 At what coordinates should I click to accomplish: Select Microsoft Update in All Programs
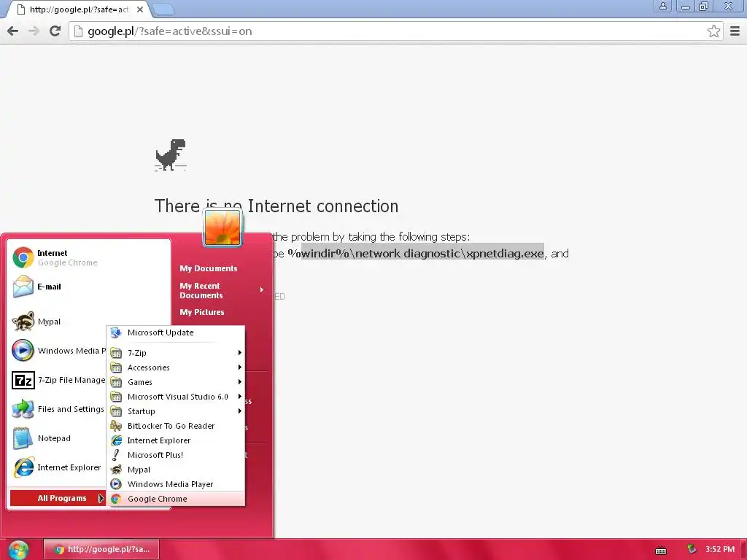click(x=175, y=332)
